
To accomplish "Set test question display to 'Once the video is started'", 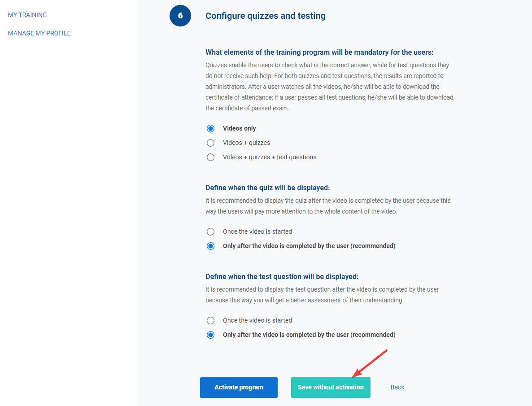I will click(210, 320).
